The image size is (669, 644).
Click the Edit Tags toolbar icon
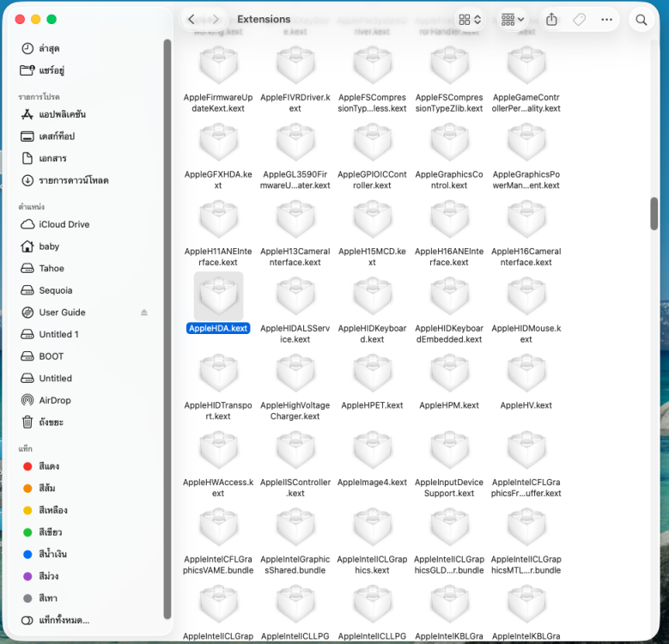(x=579, y=19)
